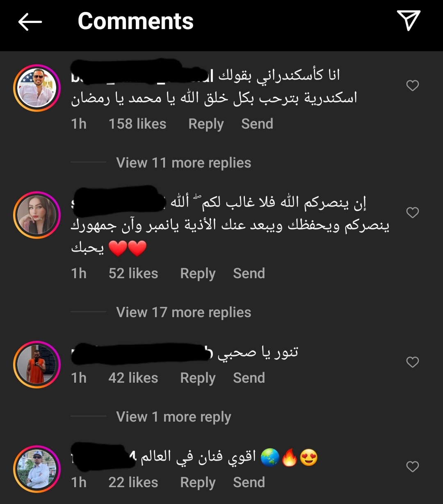Reply to the 22 likes comment
The image size is (443, 504).
198,483
